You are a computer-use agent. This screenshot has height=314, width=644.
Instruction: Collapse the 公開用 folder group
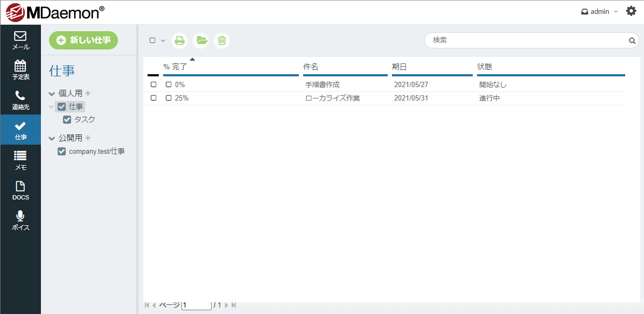pos(52,138)
